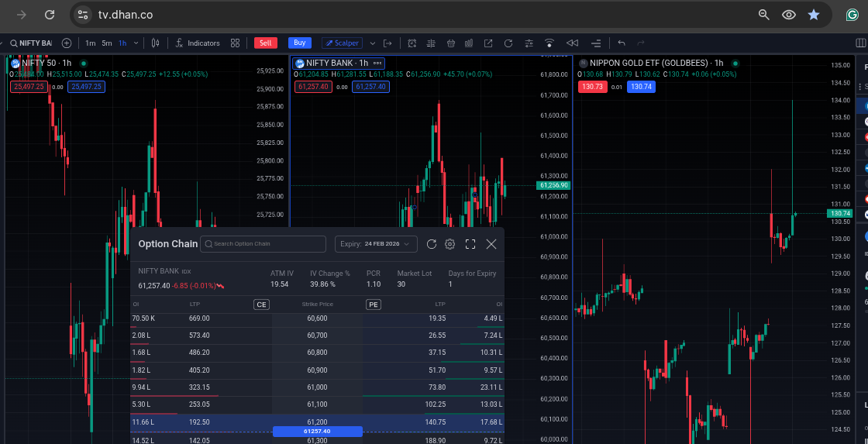Image resolution: width=868 pixels, height=444 pixels.
Task: Click the blue Buy button
Action: [x=299, y=43]
